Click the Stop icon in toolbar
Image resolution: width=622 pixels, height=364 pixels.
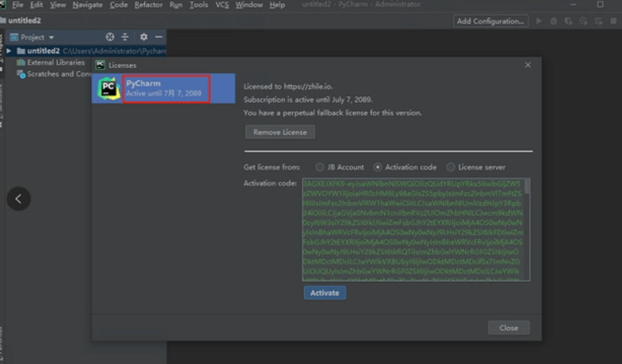613,21
